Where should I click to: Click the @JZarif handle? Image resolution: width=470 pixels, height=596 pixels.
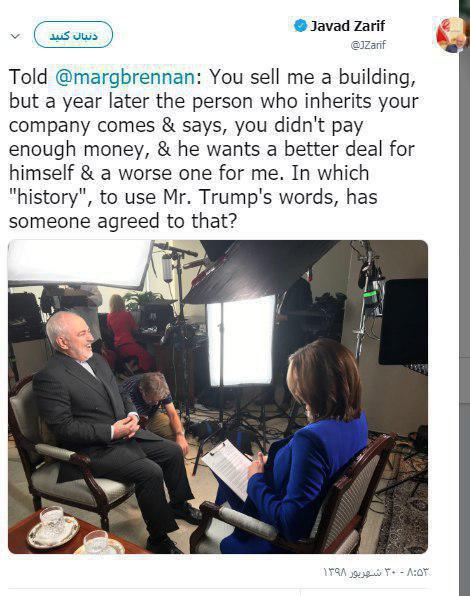pos(368,45)
